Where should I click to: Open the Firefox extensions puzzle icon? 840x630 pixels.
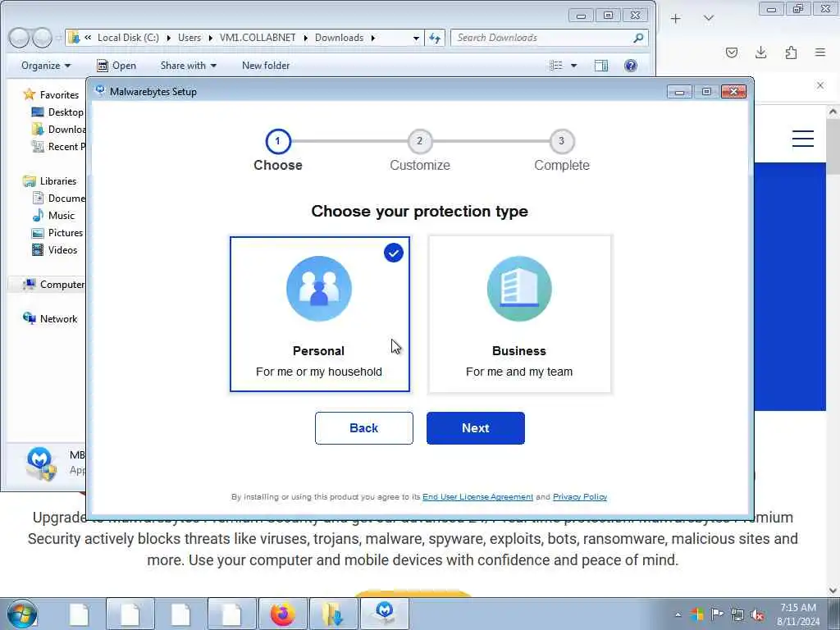[x=791, y=52]
